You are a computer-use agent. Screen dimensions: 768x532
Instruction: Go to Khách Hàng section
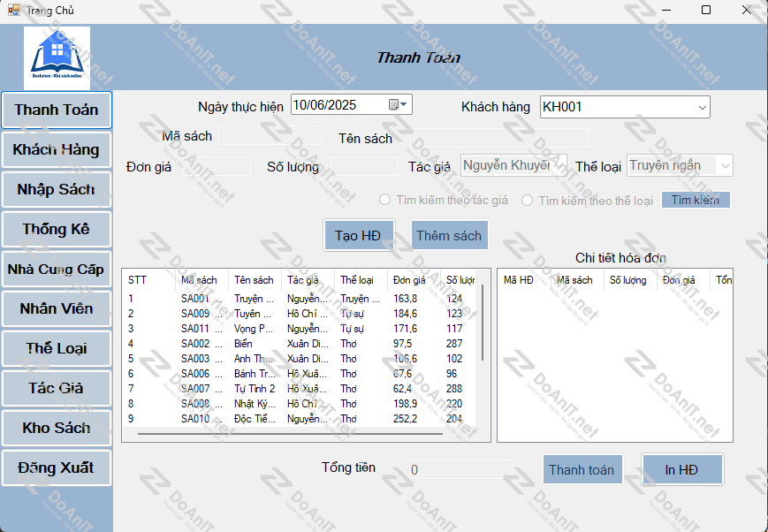pyautogui.click(x=57, y=150)
